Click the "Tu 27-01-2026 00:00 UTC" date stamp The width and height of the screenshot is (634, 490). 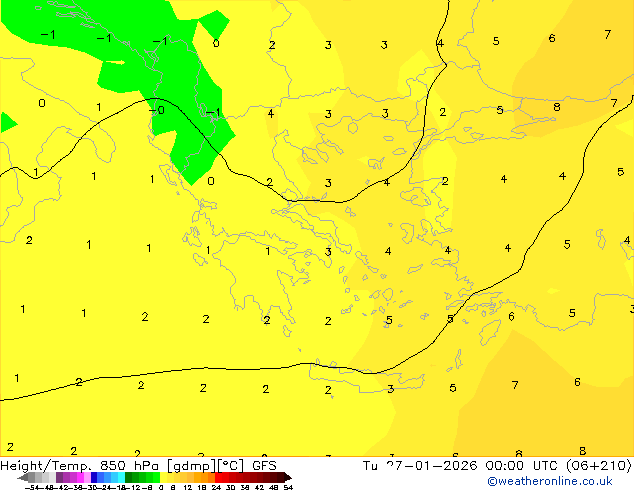[x=462, y=466]
